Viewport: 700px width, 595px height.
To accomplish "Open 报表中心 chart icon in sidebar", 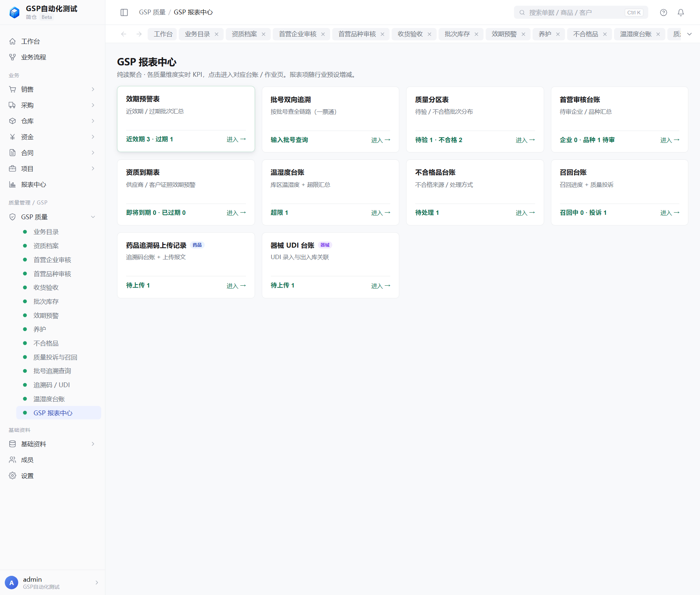I will pos(13,185).
